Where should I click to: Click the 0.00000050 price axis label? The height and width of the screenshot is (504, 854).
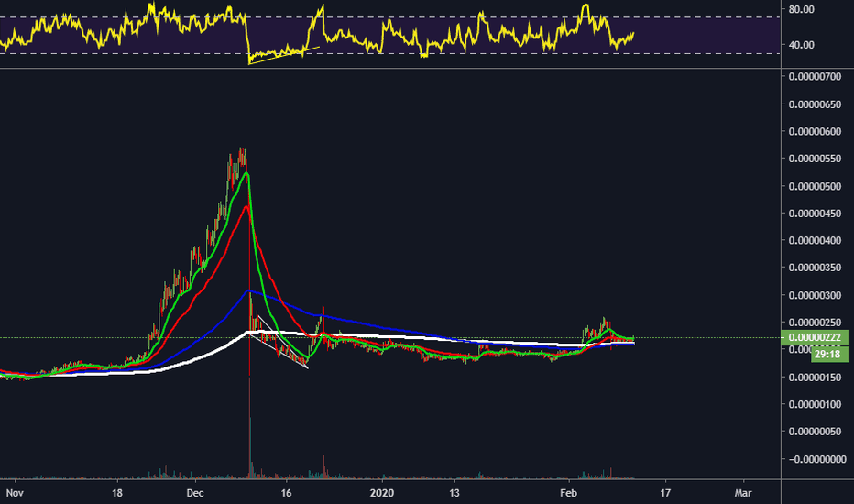(815, 432)
